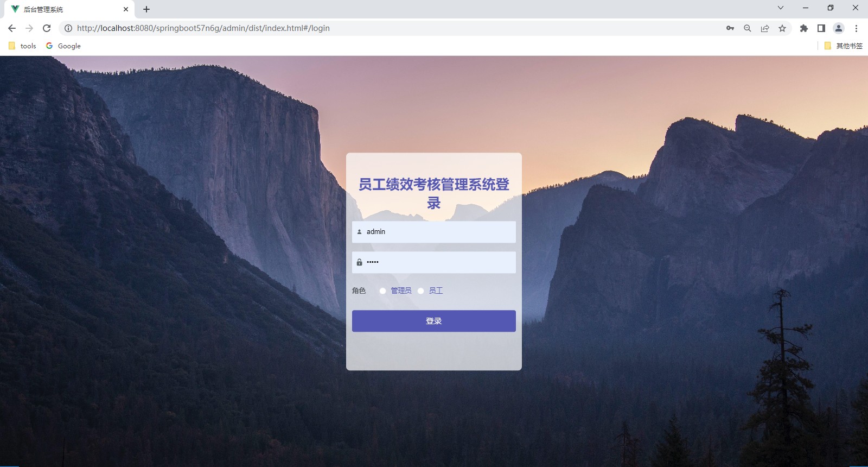This screenshot has width=868, height=467.
Task: Click the zoom magnifier icon in the address bar
Action: coord(748,28)
